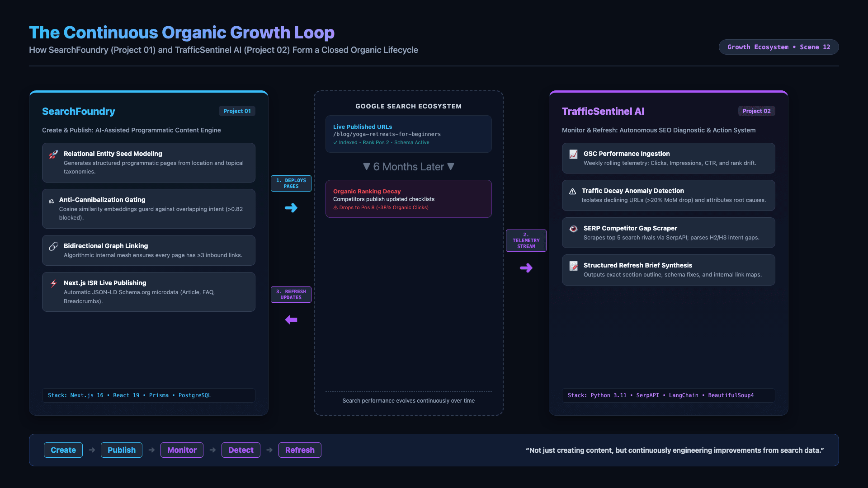The width and height of the screenshot is (868, 488).
Task: Click the purple right arrow under Telemetry Stream
Action: (x=526, y=268)
